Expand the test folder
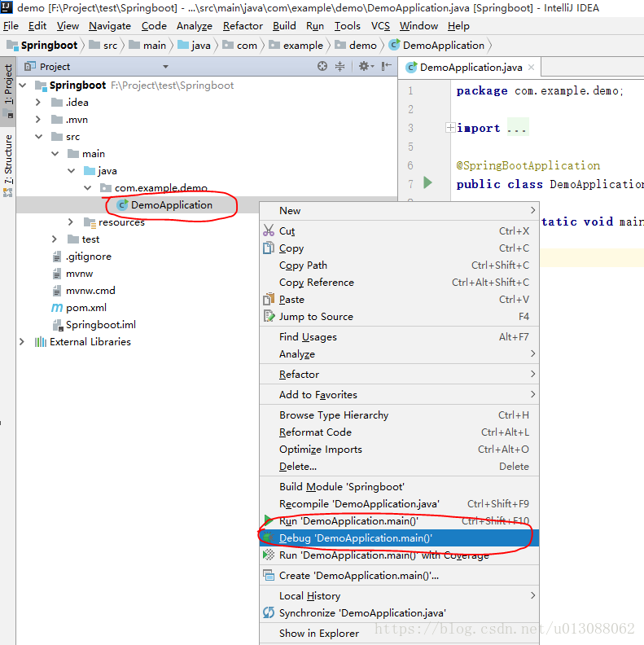The height and width of the screenshot is (645, 644). [x=55, y=239]
